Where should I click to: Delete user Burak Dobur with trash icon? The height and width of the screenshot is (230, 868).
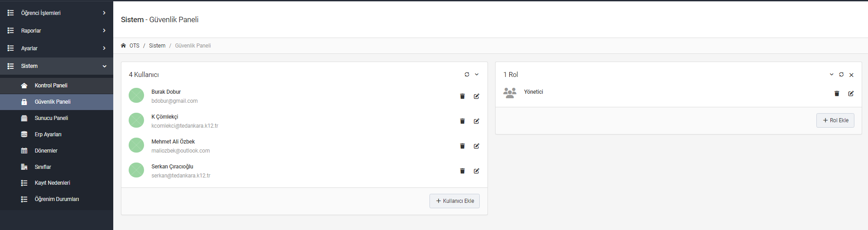(462, 96)
